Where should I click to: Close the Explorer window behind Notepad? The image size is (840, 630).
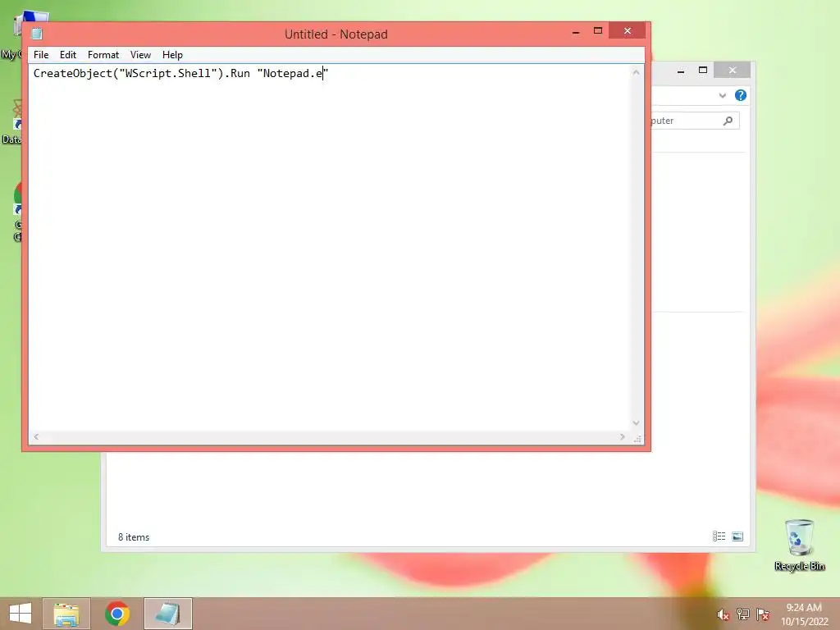[733, 71]
